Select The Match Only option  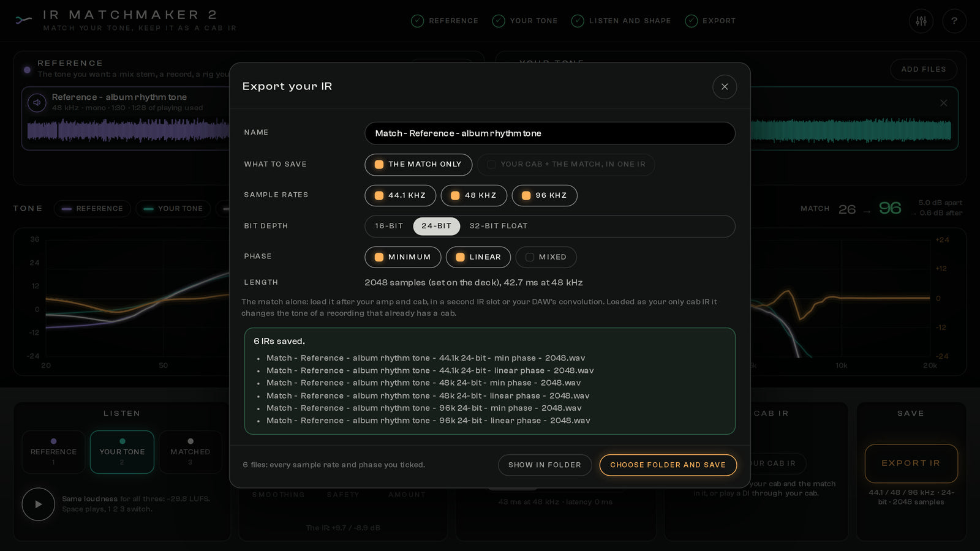tap(418, 165)
